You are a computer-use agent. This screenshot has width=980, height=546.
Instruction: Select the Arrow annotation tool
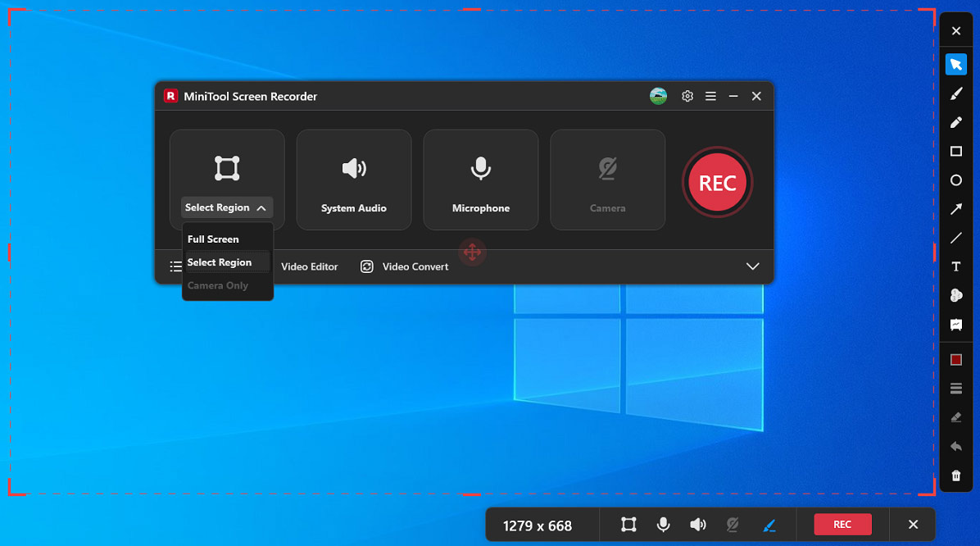click(x=955, y=209)
